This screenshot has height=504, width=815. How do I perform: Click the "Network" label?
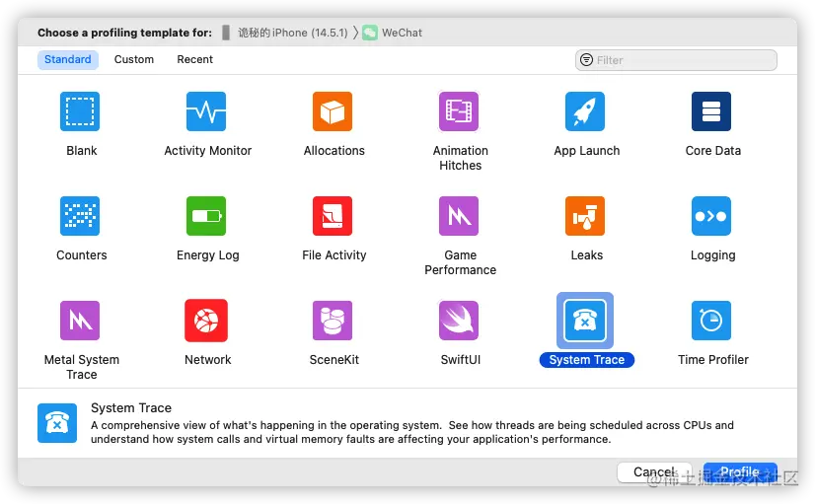point(208,360)
